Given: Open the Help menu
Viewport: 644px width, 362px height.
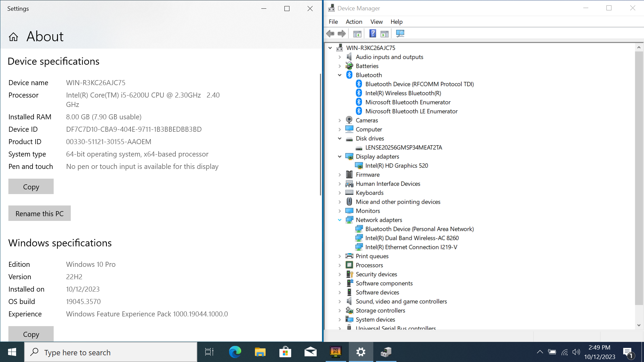Looking at the screenshot, I should click(396, 22).
